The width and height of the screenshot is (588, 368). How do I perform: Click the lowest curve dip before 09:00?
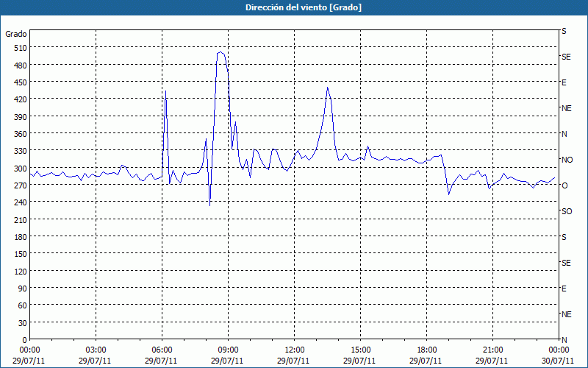coord(209,205)
